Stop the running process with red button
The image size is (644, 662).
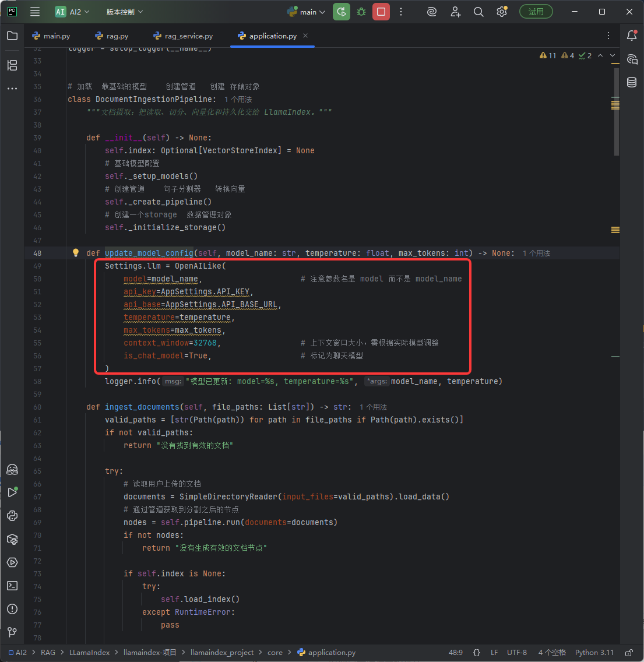point(381,12)
